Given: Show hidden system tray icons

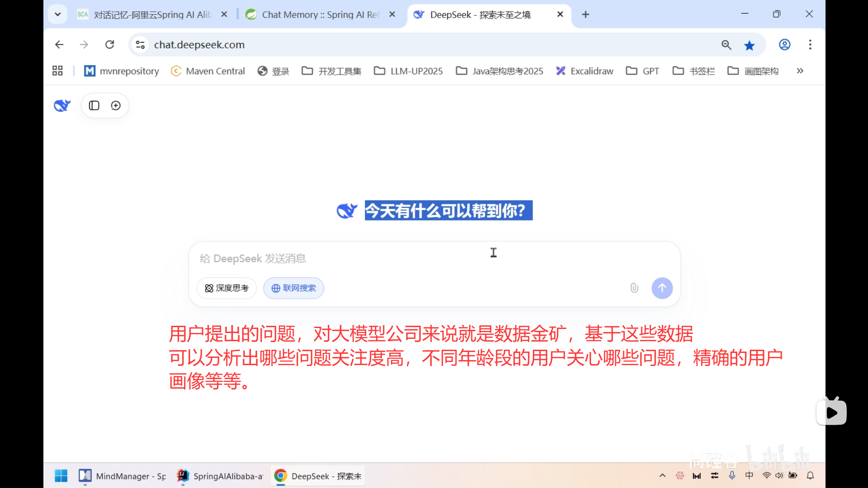Looking at the screenshot, I should [661, 475].
